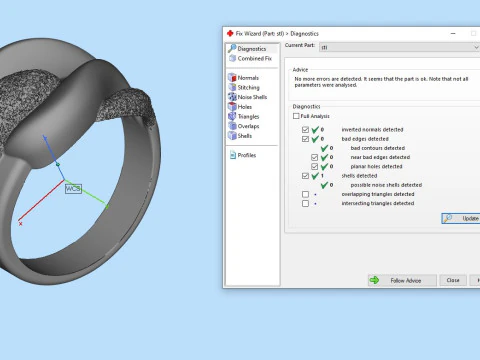Enable intersecting triangles detected checkbox
Viewport: 480px width, 360px height.
[x=305, y=203]
